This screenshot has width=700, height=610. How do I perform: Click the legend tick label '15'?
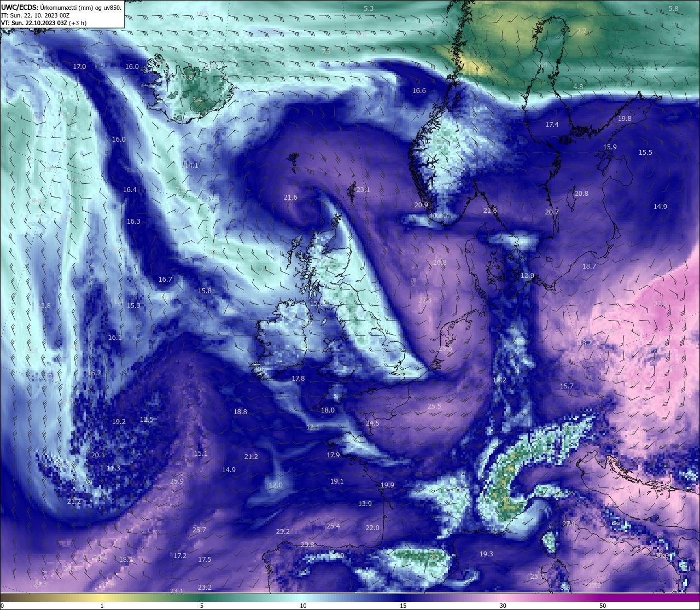(402, 606)
